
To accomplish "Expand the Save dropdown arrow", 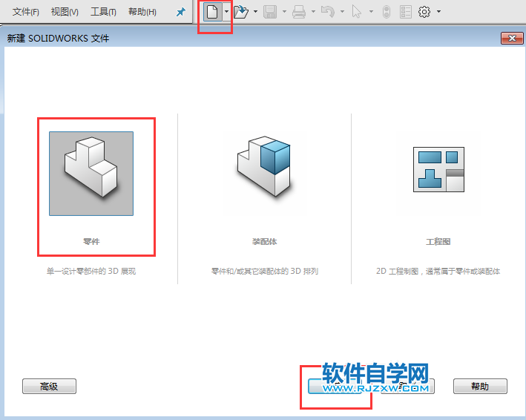I will click(284, 12).
